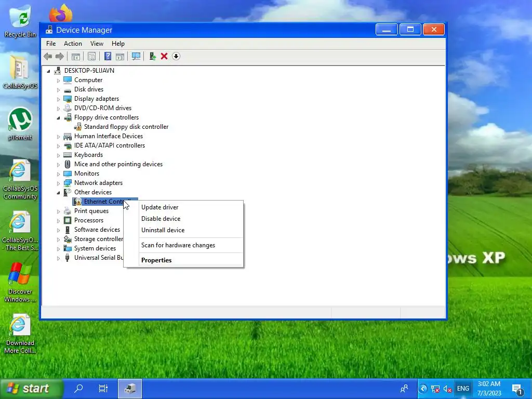Select Keyboards tree item
Viewport: 532px width, 399px height.
pos(88,155)
